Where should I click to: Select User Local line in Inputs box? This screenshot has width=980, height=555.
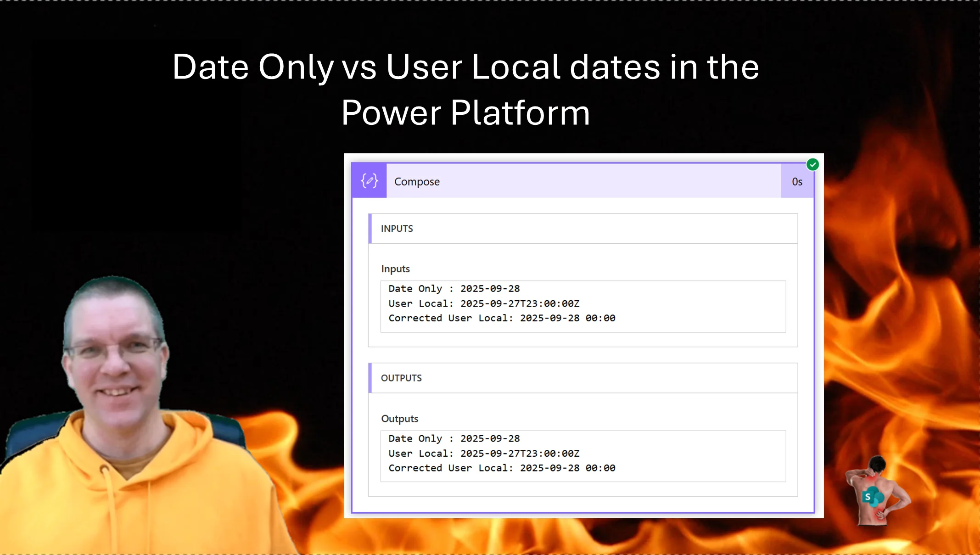pos(484,303)
